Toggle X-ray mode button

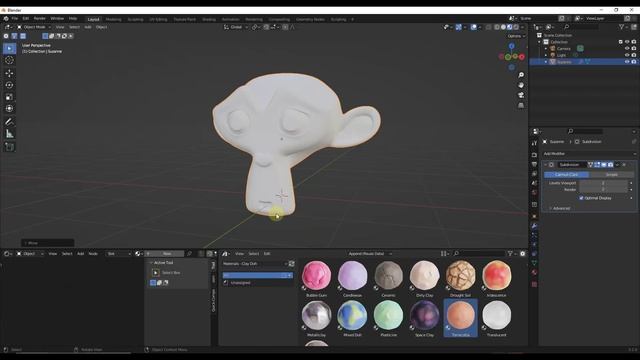tap(489, 27)
